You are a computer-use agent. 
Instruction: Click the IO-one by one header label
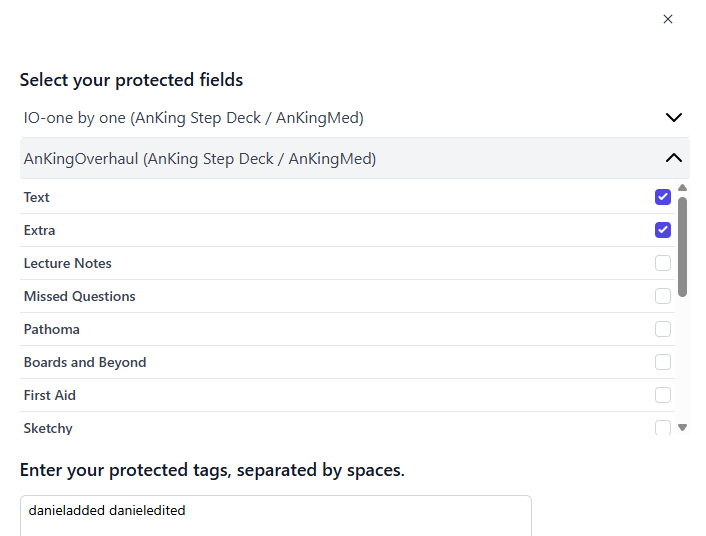pyautogui.click(x=193, y=117)
